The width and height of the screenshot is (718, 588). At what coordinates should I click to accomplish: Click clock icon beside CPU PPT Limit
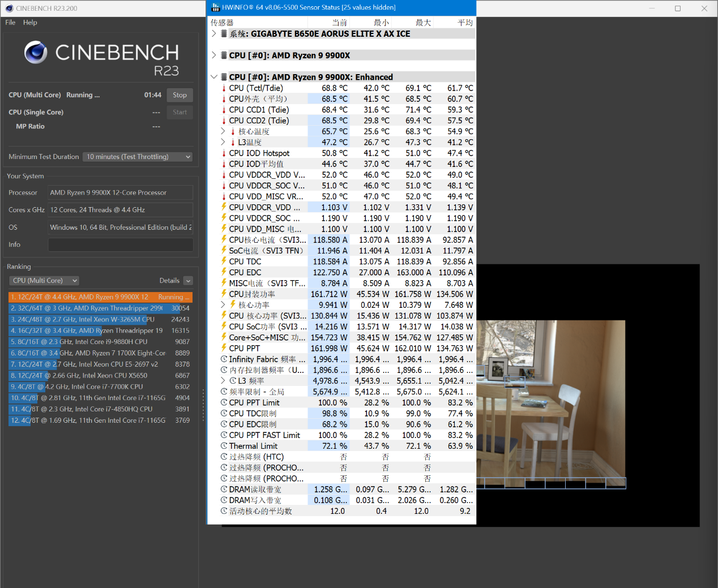pyautogui.click(x=224, y=403)
